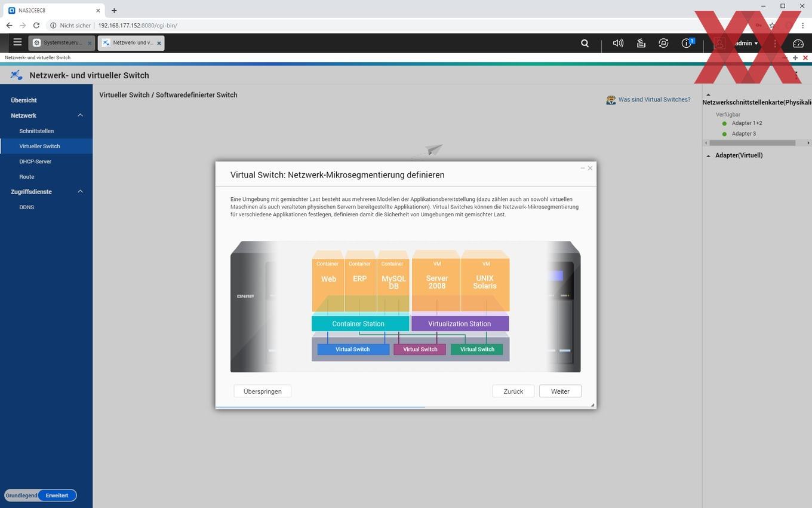This screenshot has width=812, height=508.
Task: Click the Netzwerk- und virtueller Switch app icon
Action: point(16,75)
